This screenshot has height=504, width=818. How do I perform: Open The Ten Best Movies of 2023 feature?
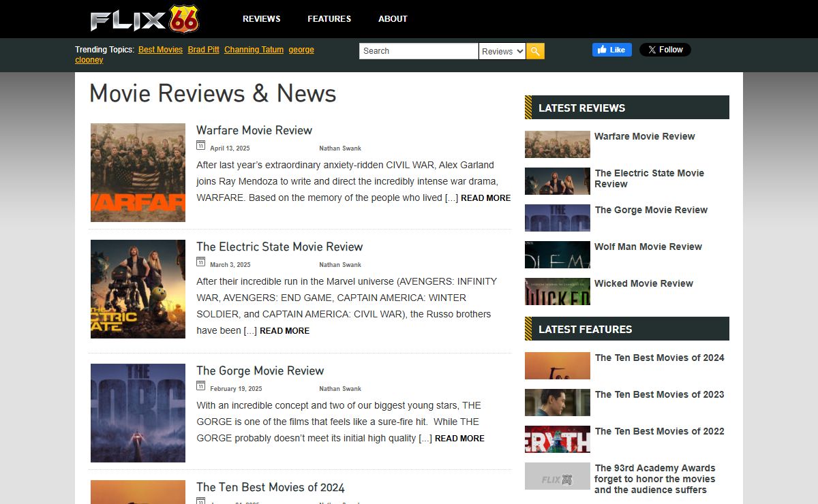point(660,394)
